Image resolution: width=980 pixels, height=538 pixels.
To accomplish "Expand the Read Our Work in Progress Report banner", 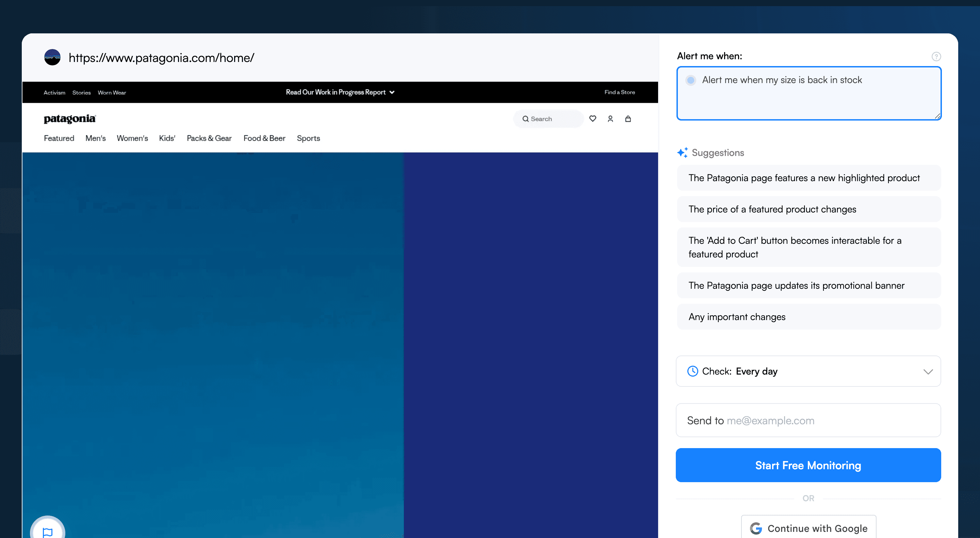I will coord(340,92).
